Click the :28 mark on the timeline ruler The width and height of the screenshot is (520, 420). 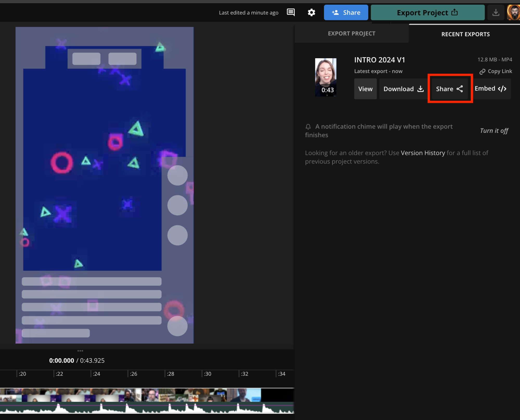click(170, 374)
